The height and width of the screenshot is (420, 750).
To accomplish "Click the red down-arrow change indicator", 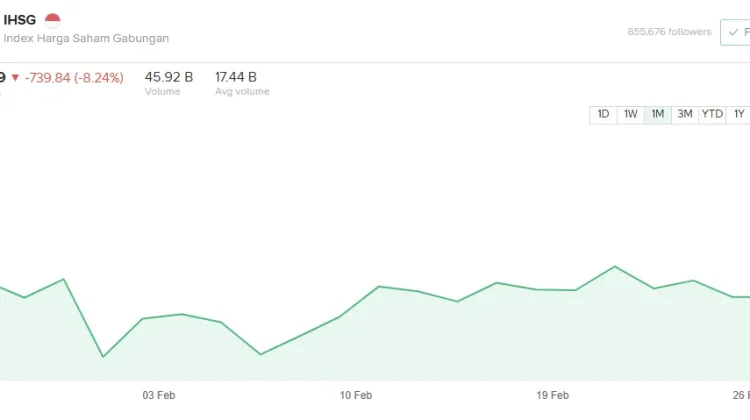I will tap(15, 76).
